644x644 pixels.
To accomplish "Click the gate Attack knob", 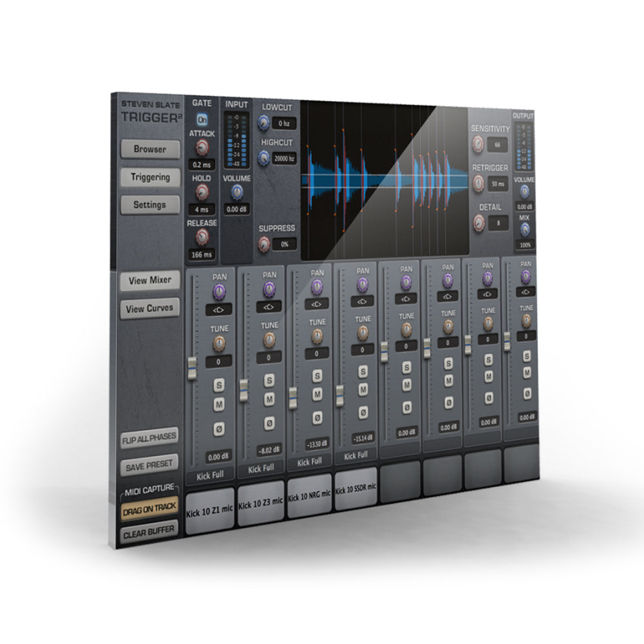I will pyautogui.click(x=202, y=147).
